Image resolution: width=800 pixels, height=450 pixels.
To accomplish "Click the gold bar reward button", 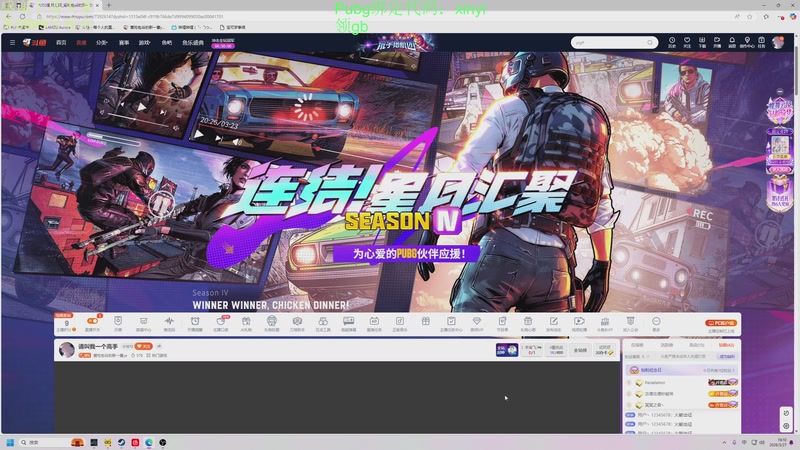I will [x=605, y=350].
